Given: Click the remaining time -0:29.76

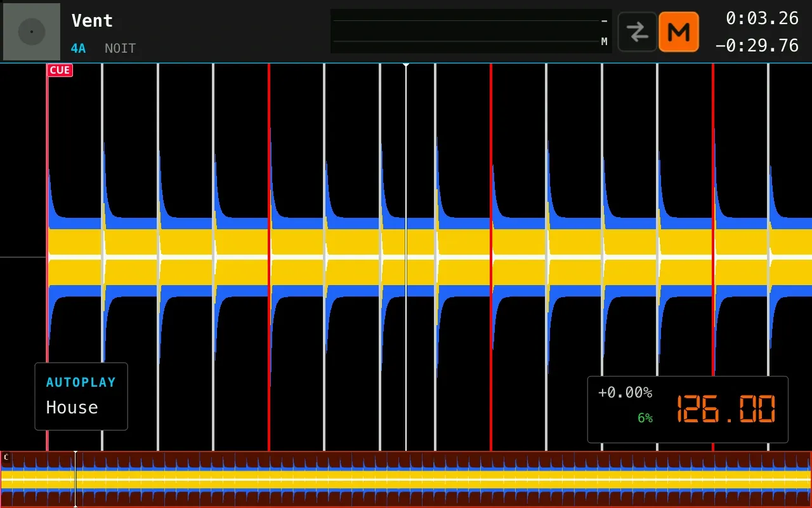Looking at the screenshot, I should 757,46.
